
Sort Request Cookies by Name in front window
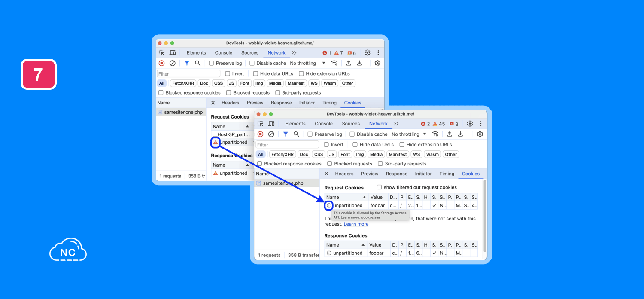(x=346, y=197)
